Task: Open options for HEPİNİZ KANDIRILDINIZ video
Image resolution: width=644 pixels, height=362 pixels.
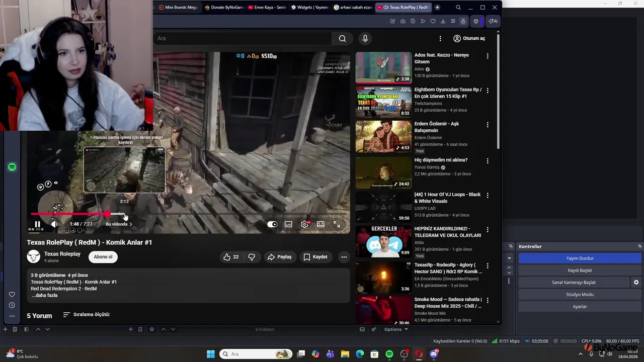Action: coord(487,230)
